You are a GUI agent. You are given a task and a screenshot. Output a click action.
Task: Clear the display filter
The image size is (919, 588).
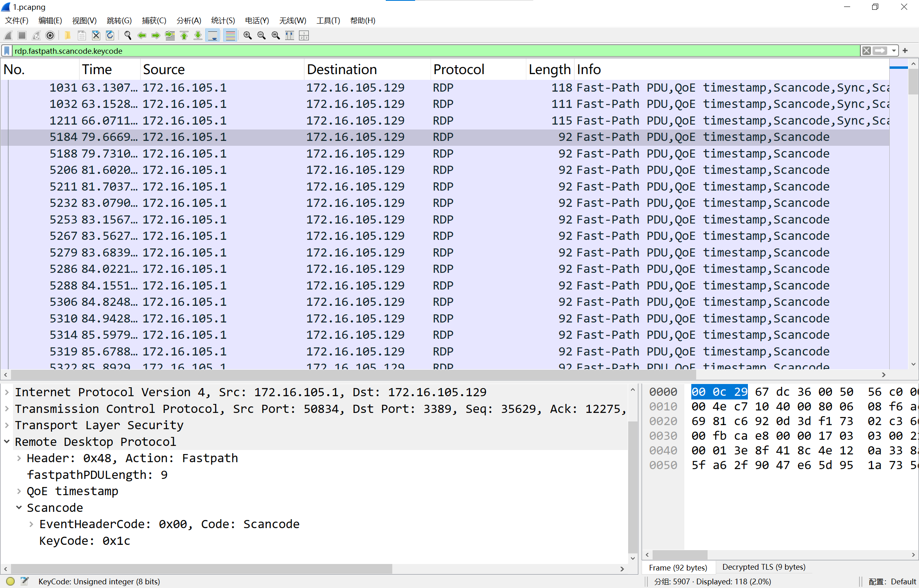click(866, 51)
